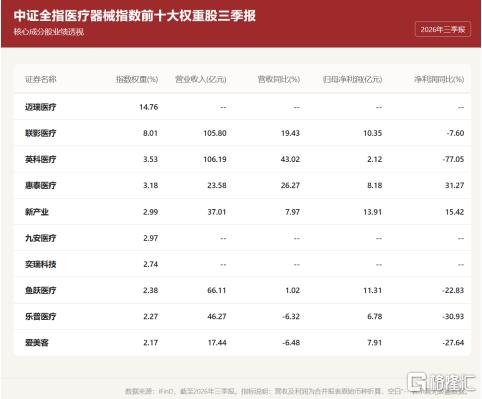Click 鱼跃医疗 revenue growth 1.02
This screenshot has width=482, height=399.
(292, 290)
